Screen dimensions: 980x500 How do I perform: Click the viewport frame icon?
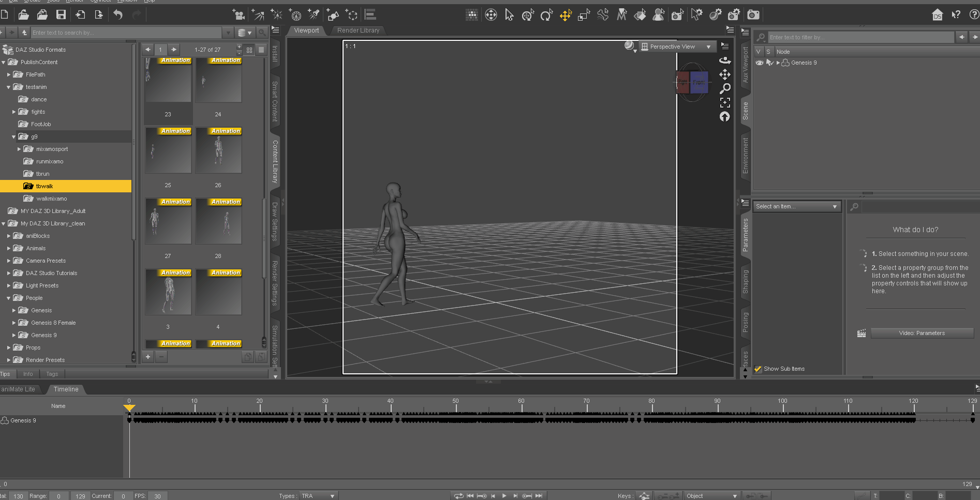pyautogui.click(x=725, y=102)
